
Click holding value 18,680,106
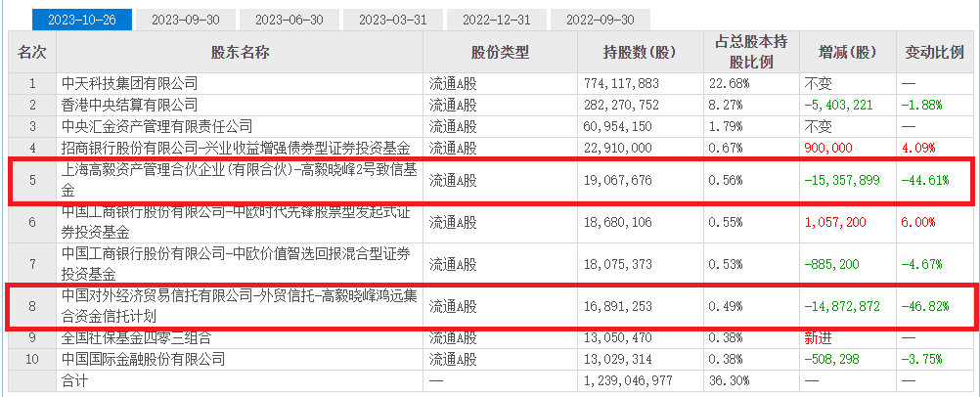point(617,222)
